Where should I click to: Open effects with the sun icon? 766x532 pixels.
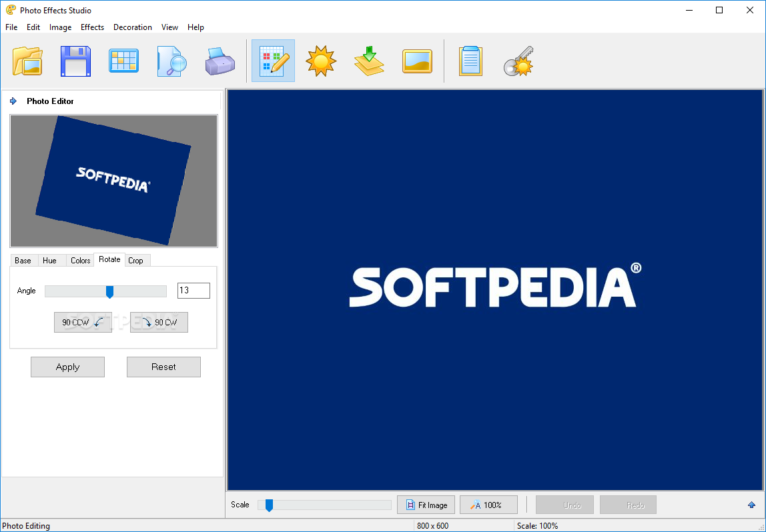[x=321, y=61]
